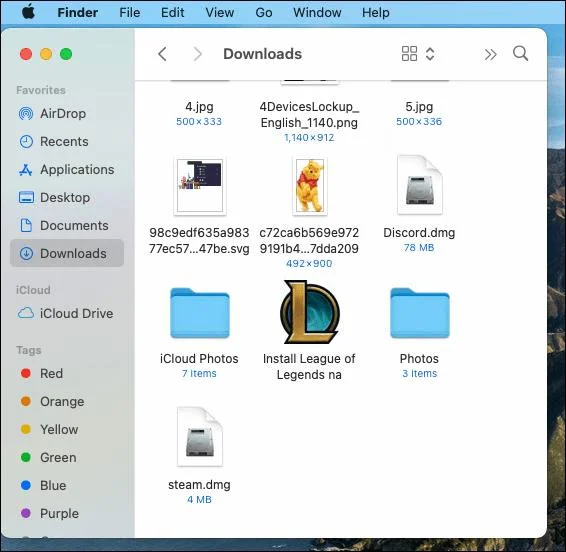Click the Desktop sidebar icon

[x=26, y=197]
